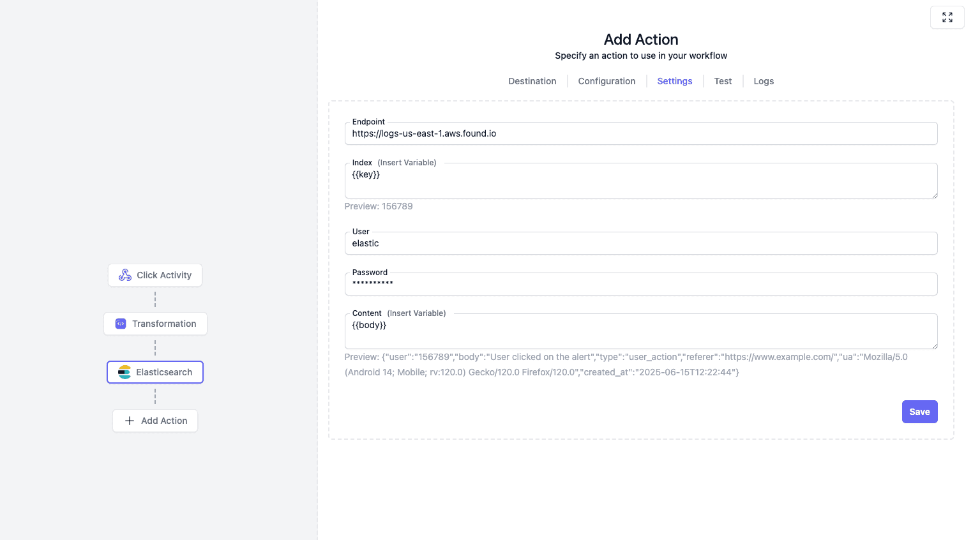
Task: Click the Elasticsearch logo icon in workflow
Action: (124, 372)
